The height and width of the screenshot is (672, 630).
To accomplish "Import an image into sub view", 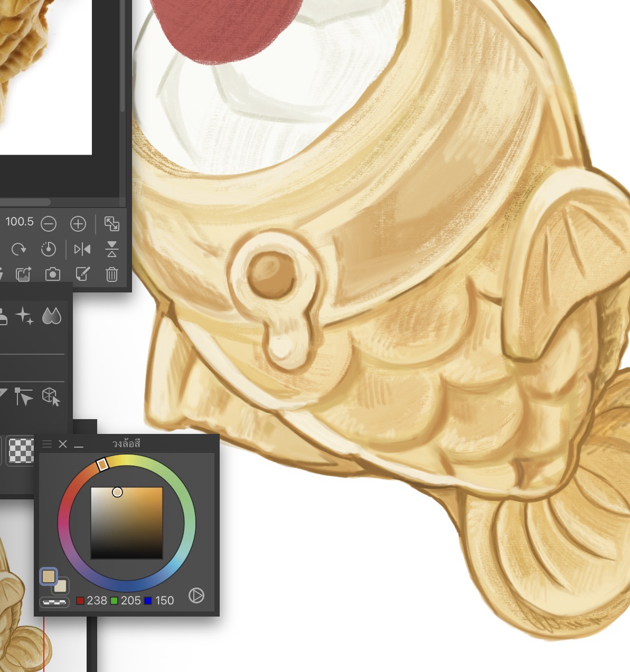I will click(x=23, y=274).
